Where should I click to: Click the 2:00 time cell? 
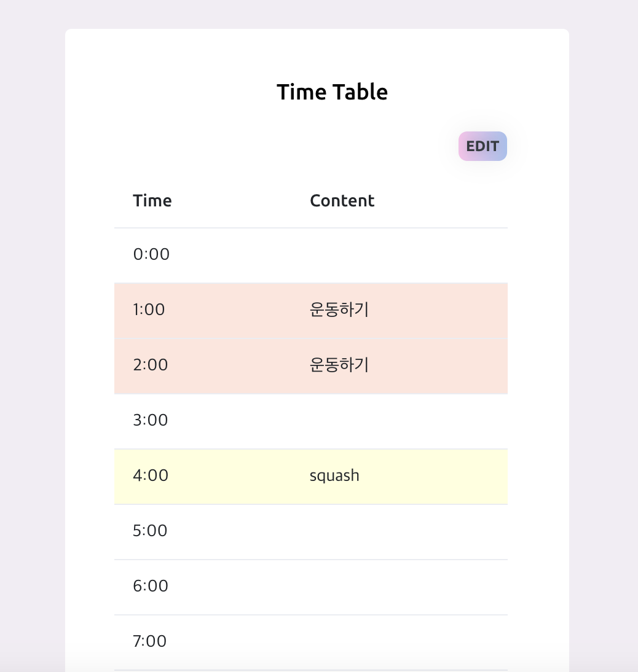(x=151, y=365)
